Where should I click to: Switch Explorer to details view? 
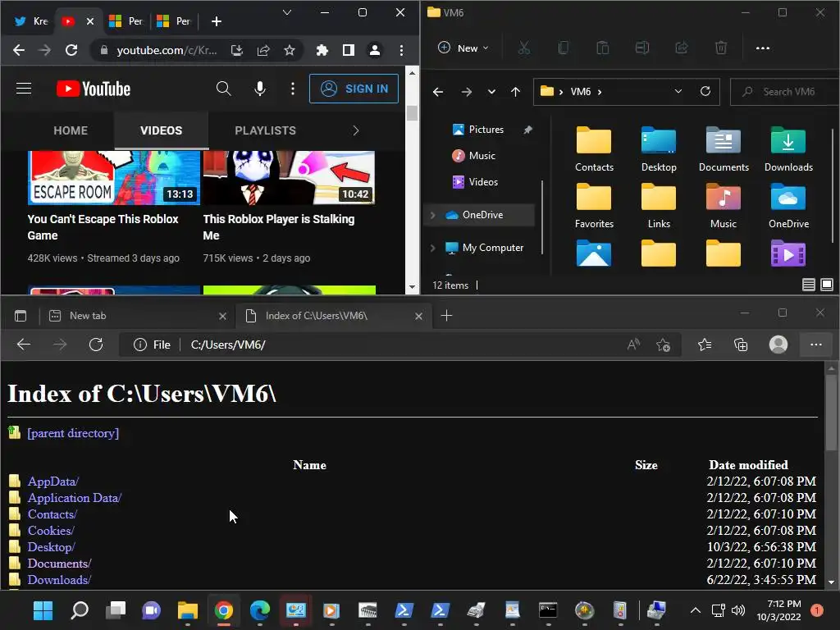[808, 285]
